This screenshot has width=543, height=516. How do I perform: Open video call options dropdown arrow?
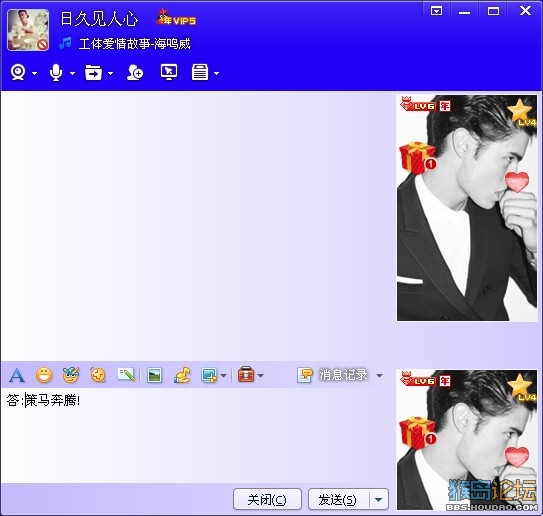(x=34, y=73)
